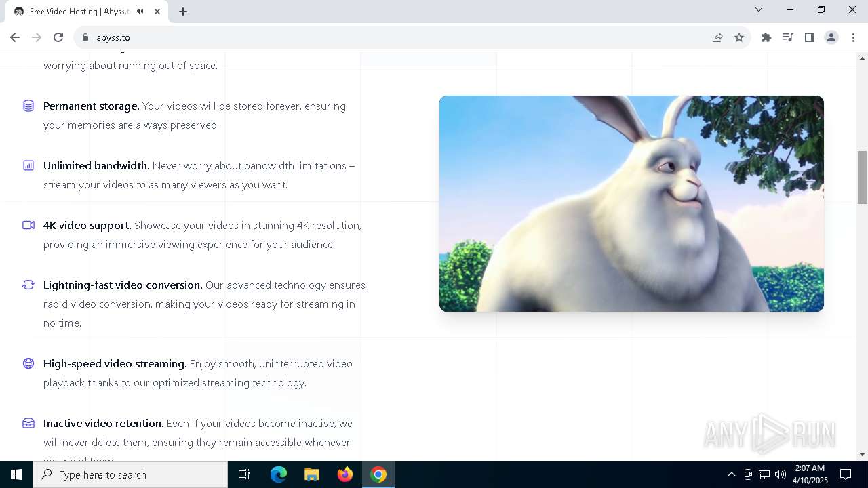Click the Lightning-fast video conversion refresh icon
This screenshot has height=488, width=868.
click(28, 285)
